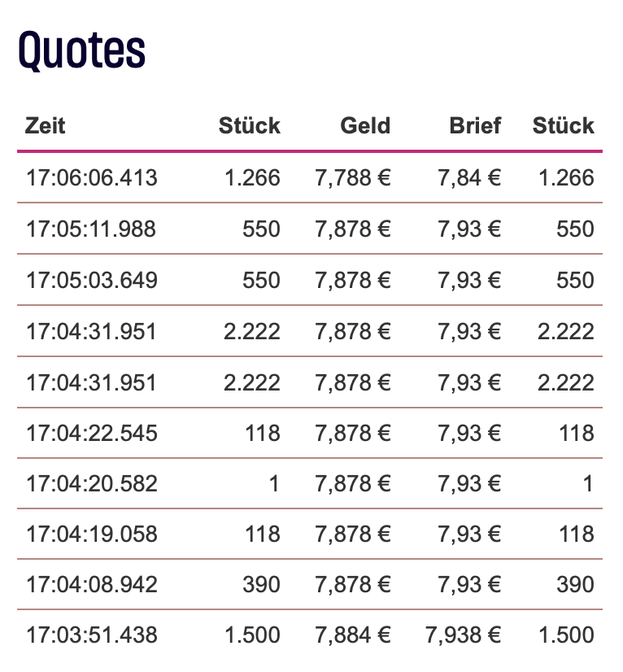Click the Stück header next to Zeit

tap(249, 126)
